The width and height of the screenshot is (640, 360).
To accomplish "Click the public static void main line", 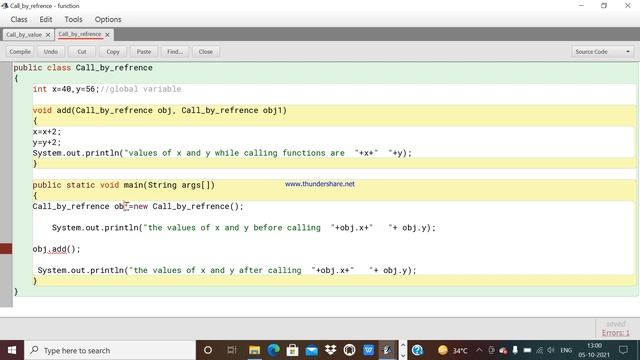I will click(x=124, y=185).
